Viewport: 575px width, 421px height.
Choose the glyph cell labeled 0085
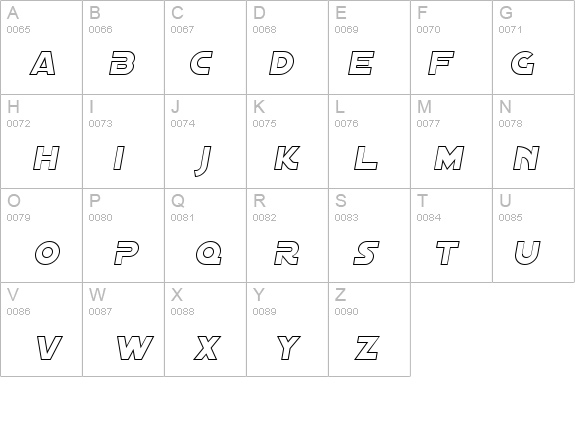click(x=534, y=235)
